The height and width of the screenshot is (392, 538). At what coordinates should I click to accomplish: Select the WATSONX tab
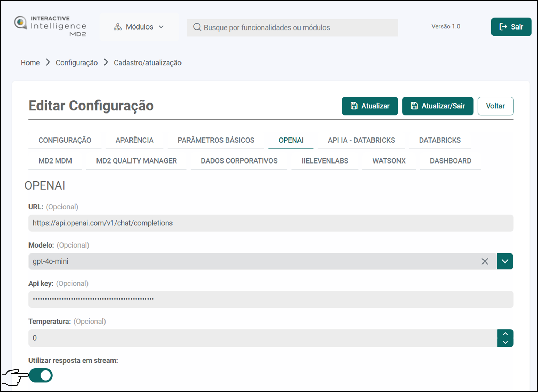point(389,161)
